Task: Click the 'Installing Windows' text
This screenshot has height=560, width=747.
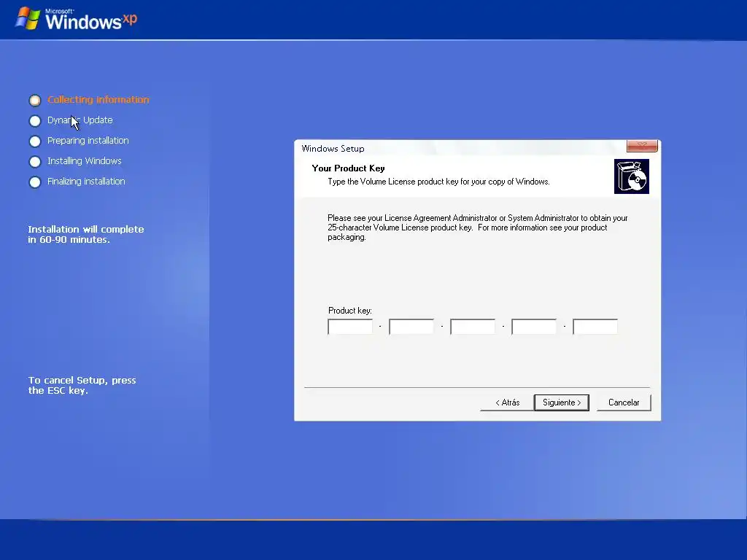Action: pyautogui.click(x=85, y=161)
